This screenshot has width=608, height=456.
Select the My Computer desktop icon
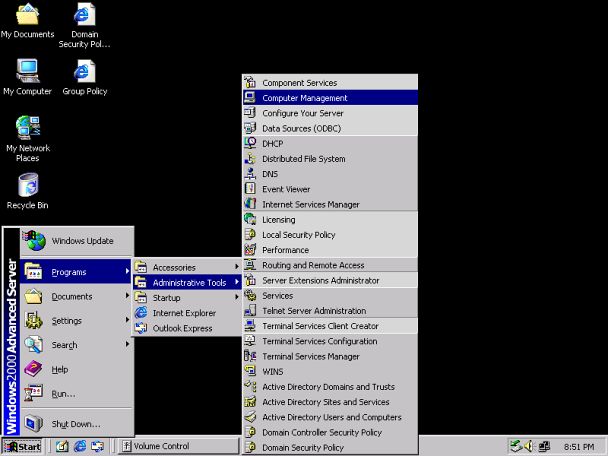pos(28,77)
